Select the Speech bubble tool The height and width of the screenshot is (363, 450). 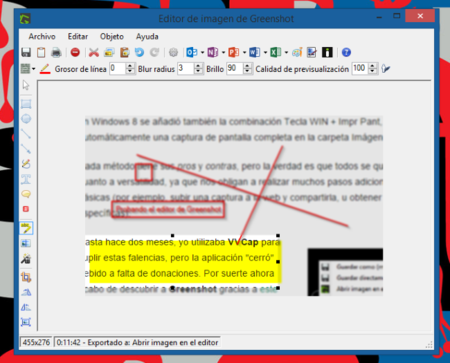tap(26, 194)
